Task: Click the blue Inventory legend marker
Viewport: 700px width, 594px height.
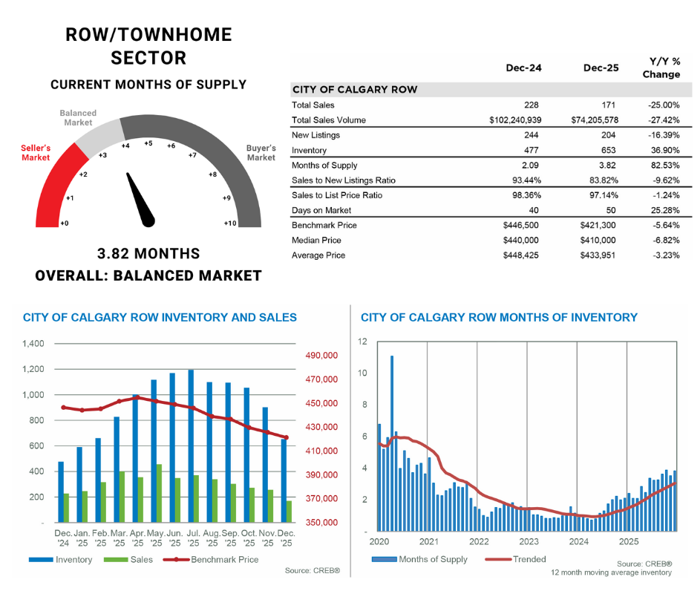Action: (41, 559)
